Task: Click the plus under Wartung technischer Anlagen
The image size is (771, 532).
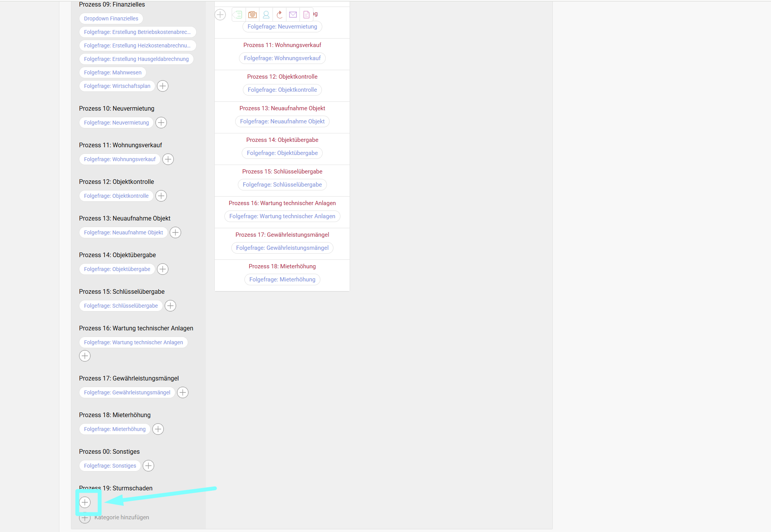Action: tap(85, 356)
